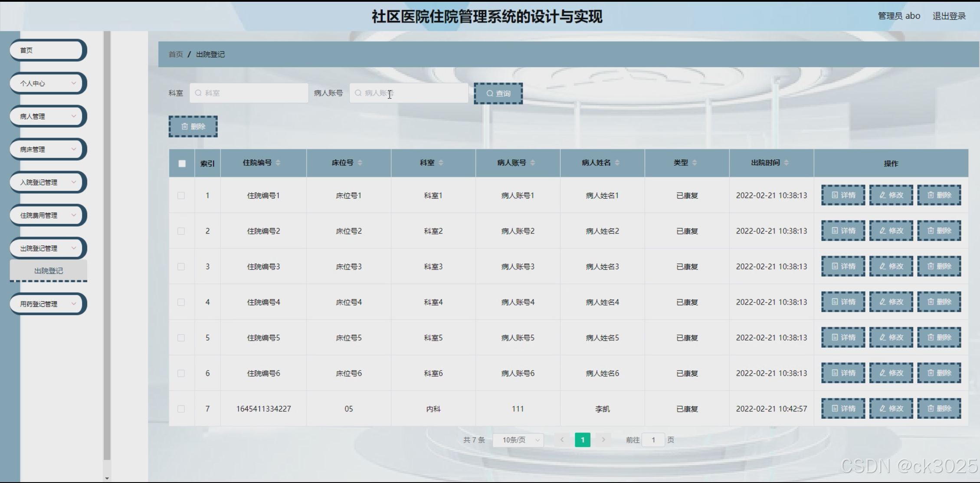
Task: Open 详情 for row 1 record
Action: tap(843, 195)
